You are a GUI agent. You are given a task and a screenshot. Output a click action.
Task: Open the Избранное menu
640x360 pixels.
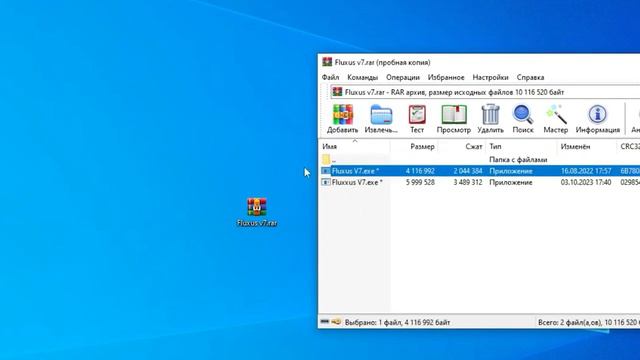click(x=446, y=77)
